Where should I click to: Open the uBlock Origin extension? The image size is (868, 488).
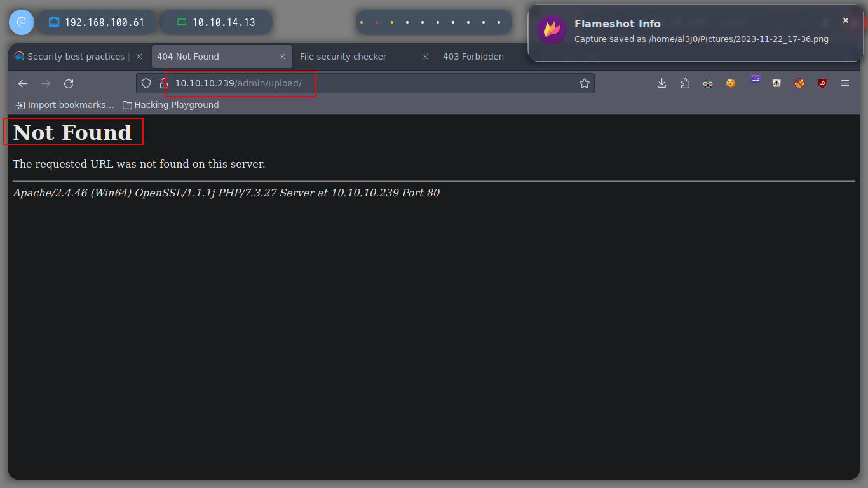tap(822, 83)
